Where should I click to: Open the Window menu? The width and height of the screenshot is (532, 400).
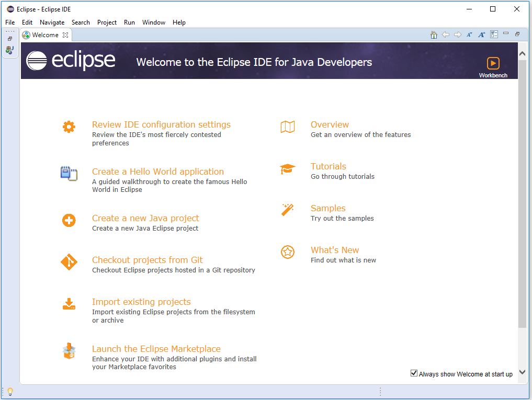(153, 22)
